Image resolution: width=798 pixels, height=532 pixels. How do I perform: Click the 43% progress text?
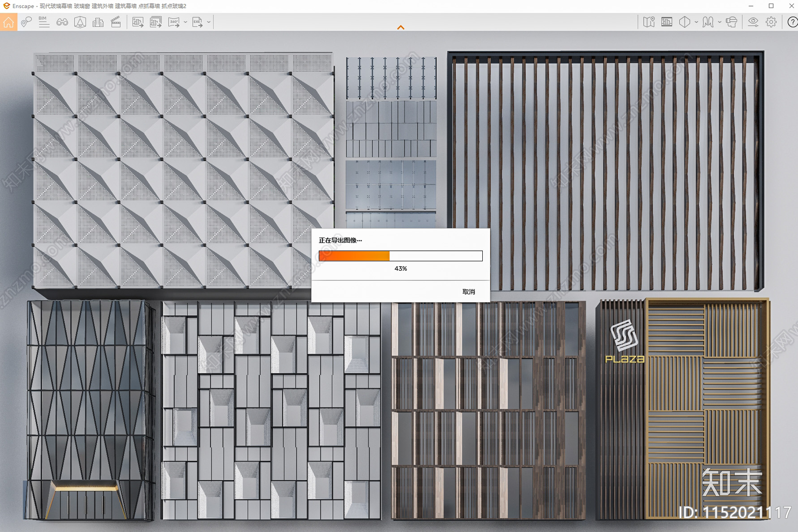400,268
